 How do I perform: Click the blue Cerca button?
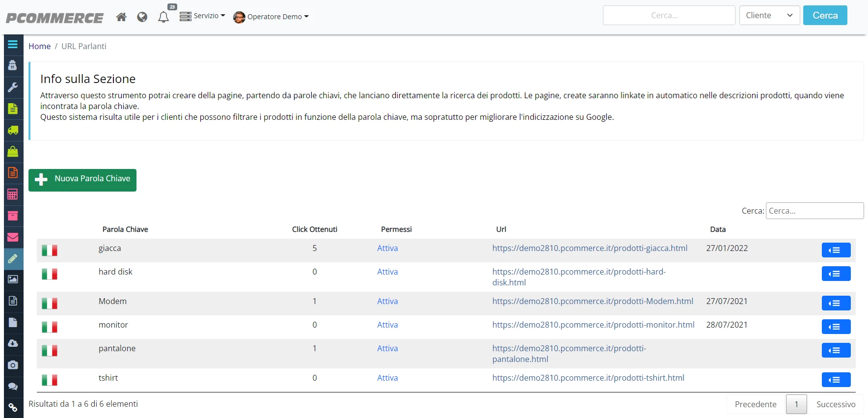pyautogui.click(x=825, y=15)
